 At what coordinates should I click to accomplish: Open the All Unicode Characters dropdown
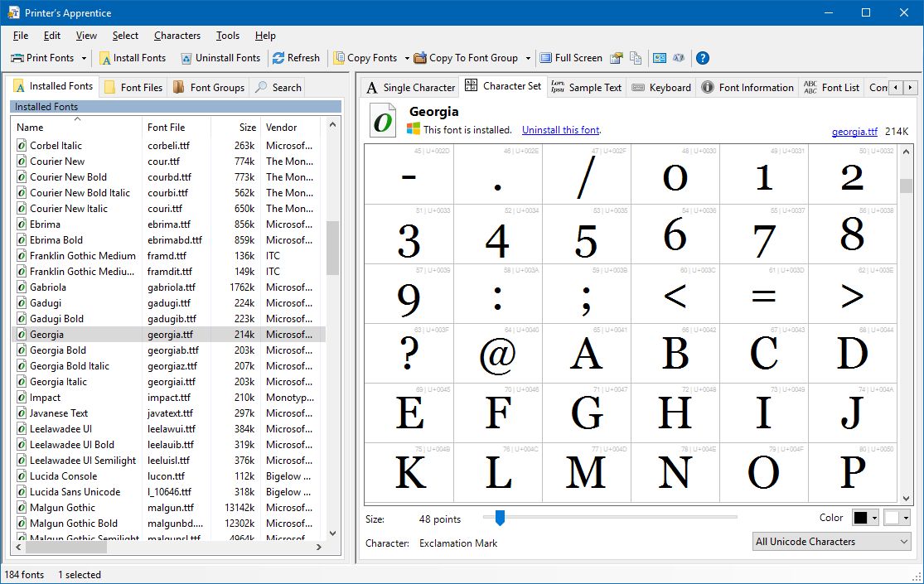coord(830,541)
